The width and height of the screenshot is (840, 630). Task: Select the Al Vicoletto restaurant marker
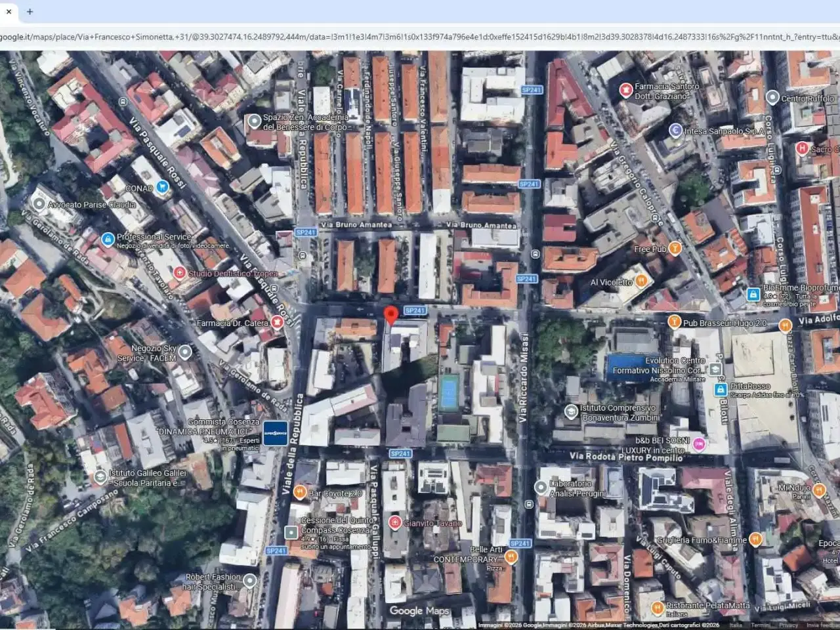642,281
